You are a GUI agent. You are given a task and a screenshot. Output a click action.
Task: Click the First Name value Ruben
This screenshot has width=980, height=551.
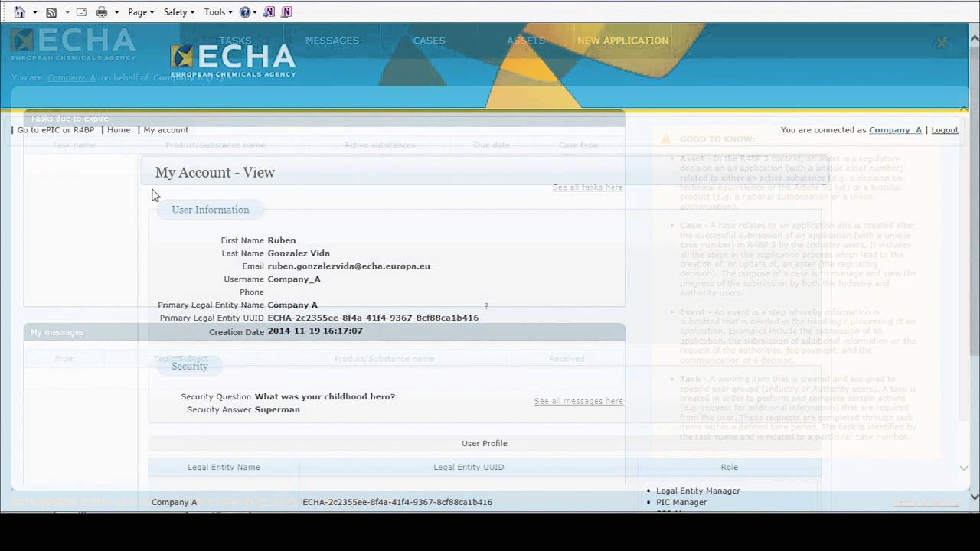click(282, 240)
